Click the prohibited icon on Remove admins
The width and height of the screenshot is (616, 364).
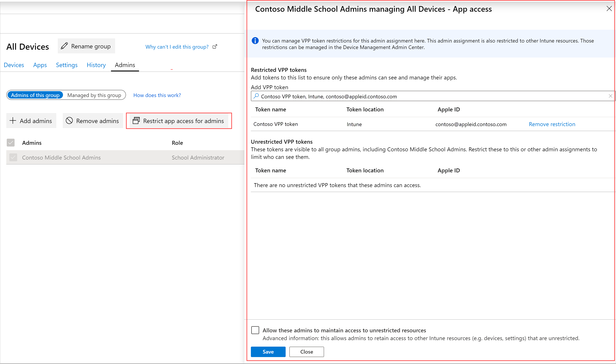tap(70, 120)
